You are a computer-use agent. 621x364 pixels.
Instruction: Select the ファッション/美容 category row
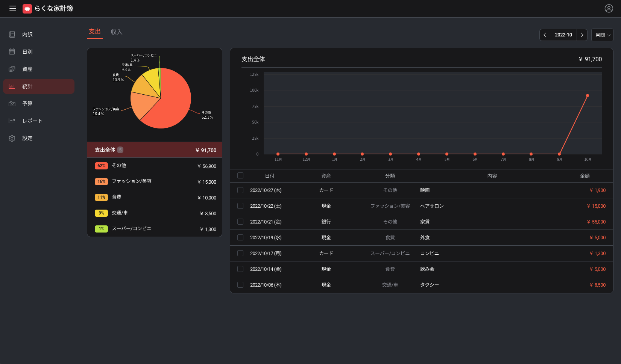155,181
